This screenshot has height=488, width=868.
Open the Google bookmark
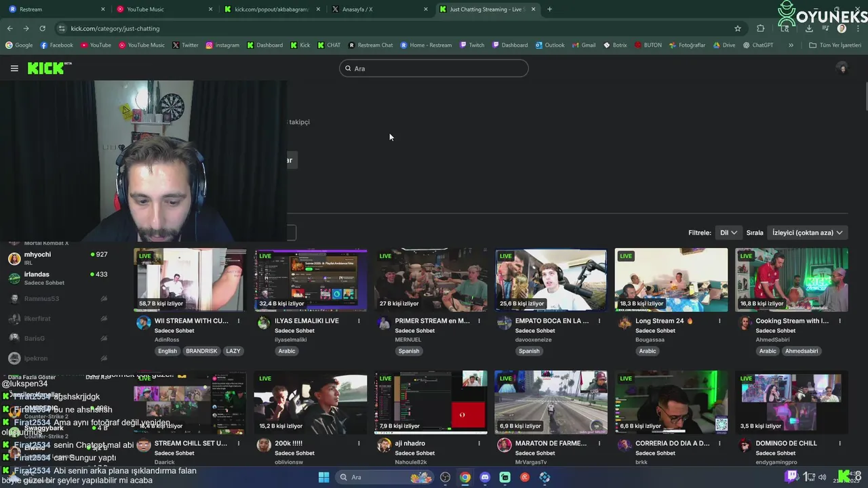[x=19, y=45]
